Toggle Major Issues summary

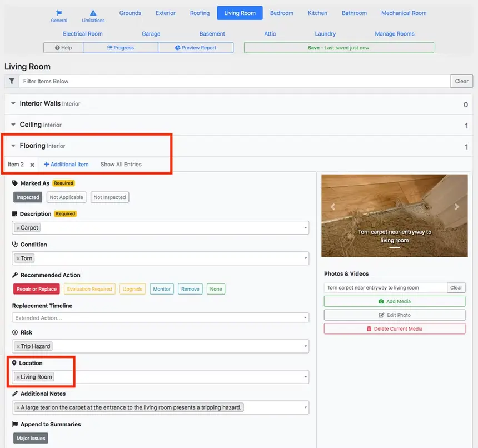(x=31, y=438)
